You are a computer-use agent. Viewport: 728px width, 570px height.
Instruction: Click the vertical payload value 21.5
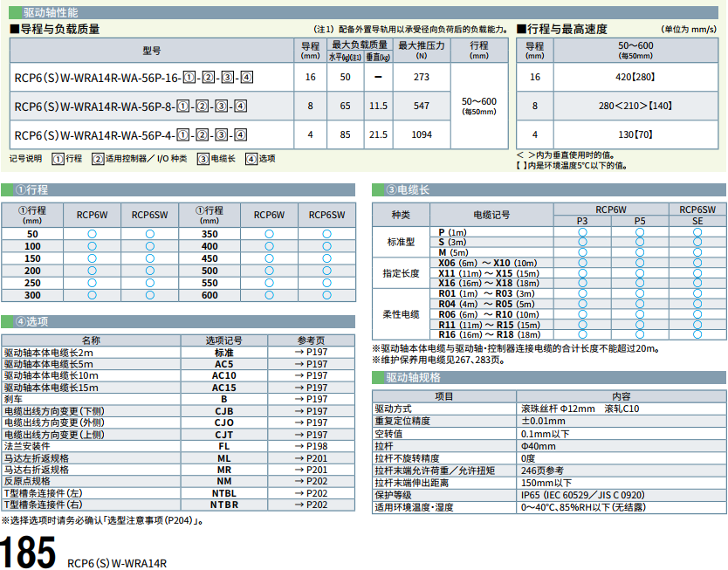pyautogui.click(x=378, y=134)
